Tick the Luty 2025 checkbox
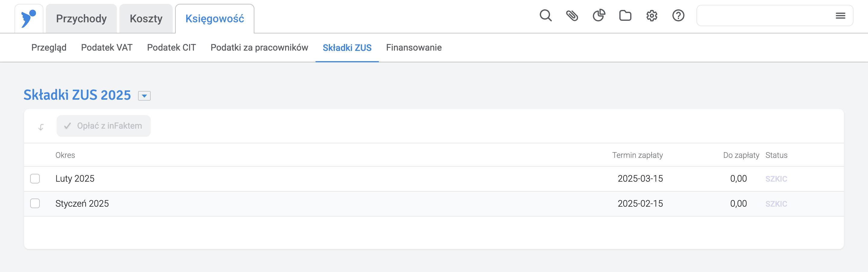The height and width of the screenshot is (272, 868). pos(35,178)
